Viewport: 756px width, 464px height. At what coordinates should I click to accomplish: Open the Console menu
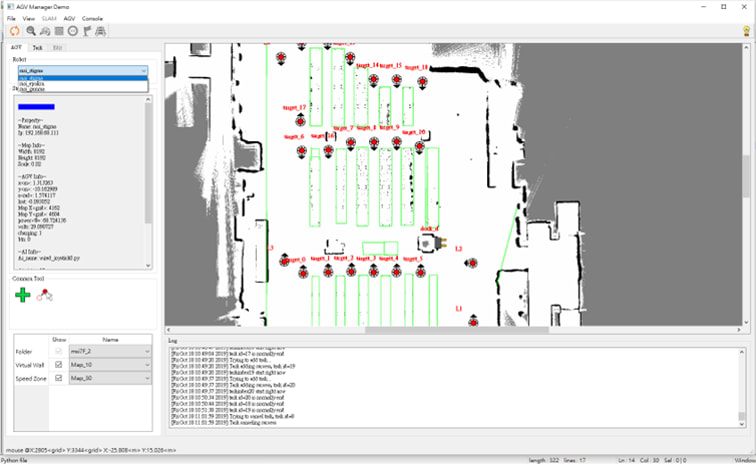tap(92, 18)
